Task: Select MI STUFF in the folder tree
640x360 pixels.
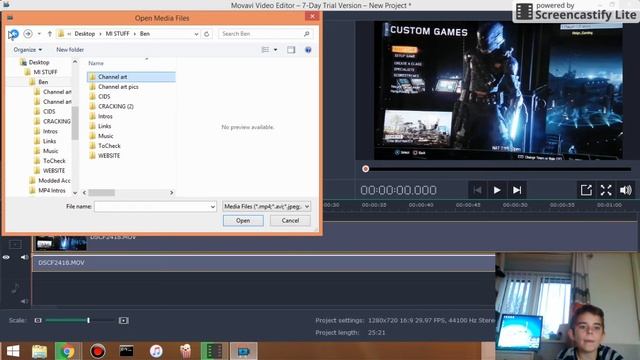Action: click(x=45, y=72)
